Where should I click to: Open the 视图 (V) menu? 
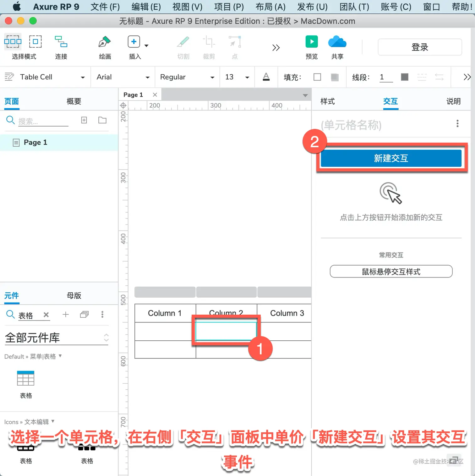188,7
